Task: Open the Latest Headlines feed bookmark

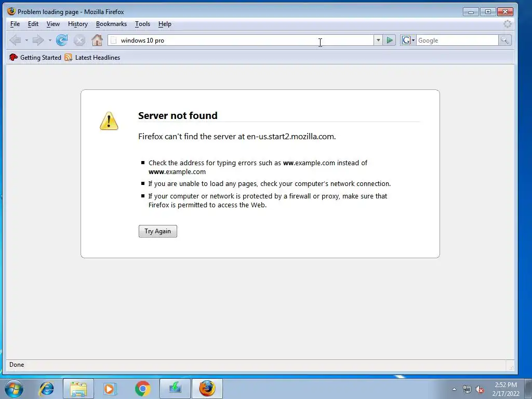Action: pos(92,57)
